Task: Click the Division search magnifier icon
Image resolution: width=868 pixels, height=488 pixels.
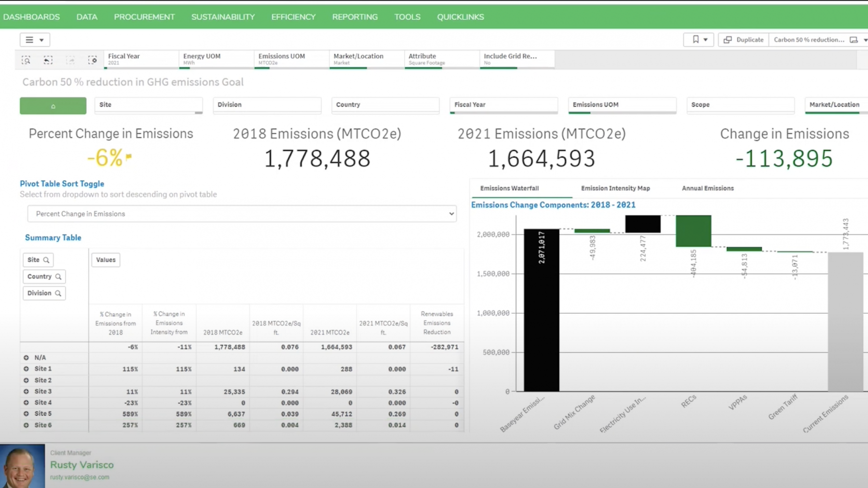Action: pyautogui.click(x=58, y=293)
